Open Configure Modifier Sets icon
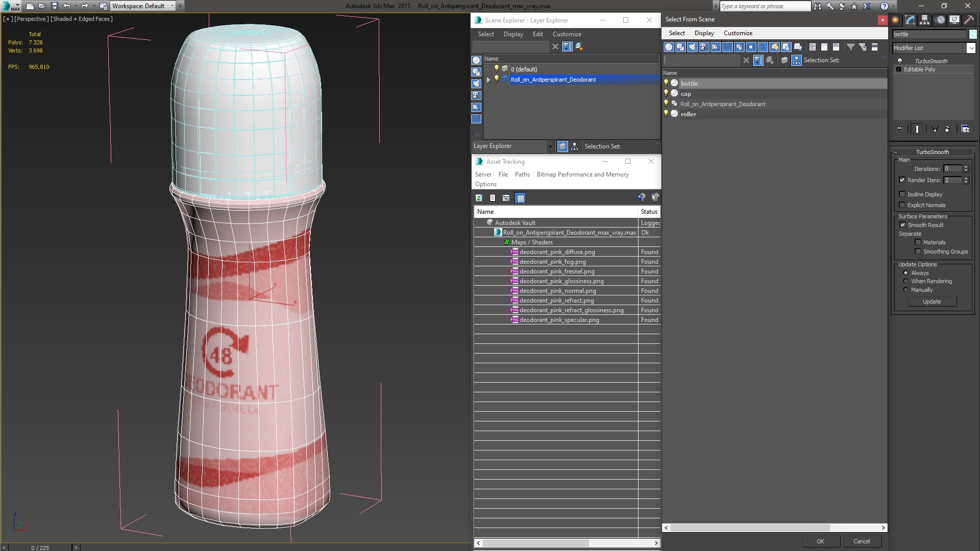 click(x=966, y=129)
